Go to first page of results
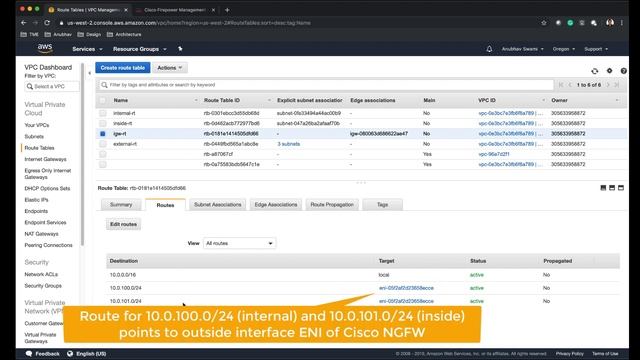This screenshot has width=640, height=360. tap(561, 85)
